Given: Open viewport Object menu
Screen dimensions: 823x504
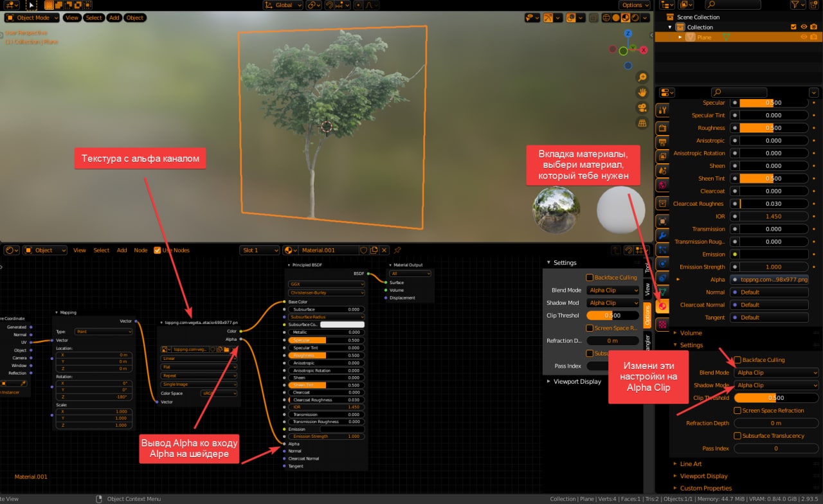Looking at the screenshot, I should (135, 17).
